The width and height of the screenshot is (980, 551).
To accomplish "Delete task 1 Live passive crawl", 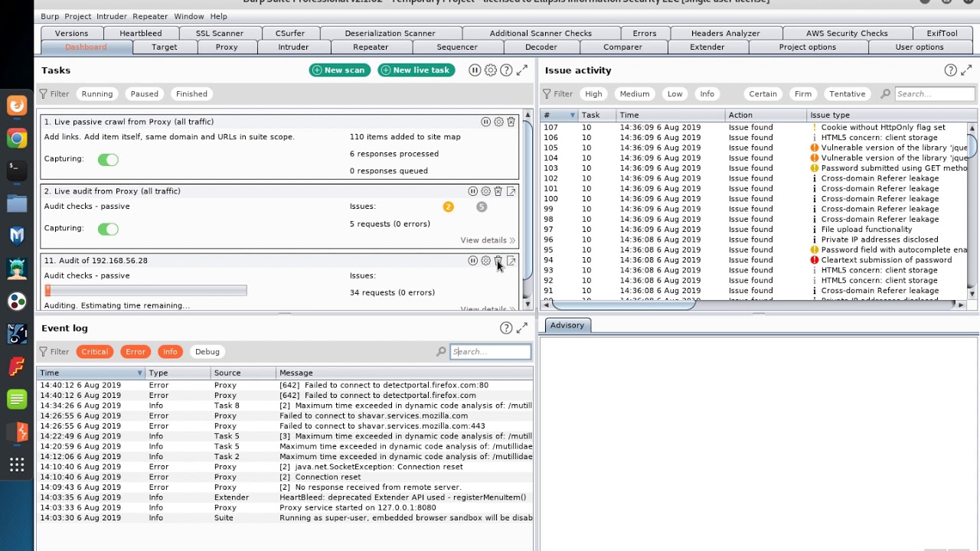I will point(511,122).
